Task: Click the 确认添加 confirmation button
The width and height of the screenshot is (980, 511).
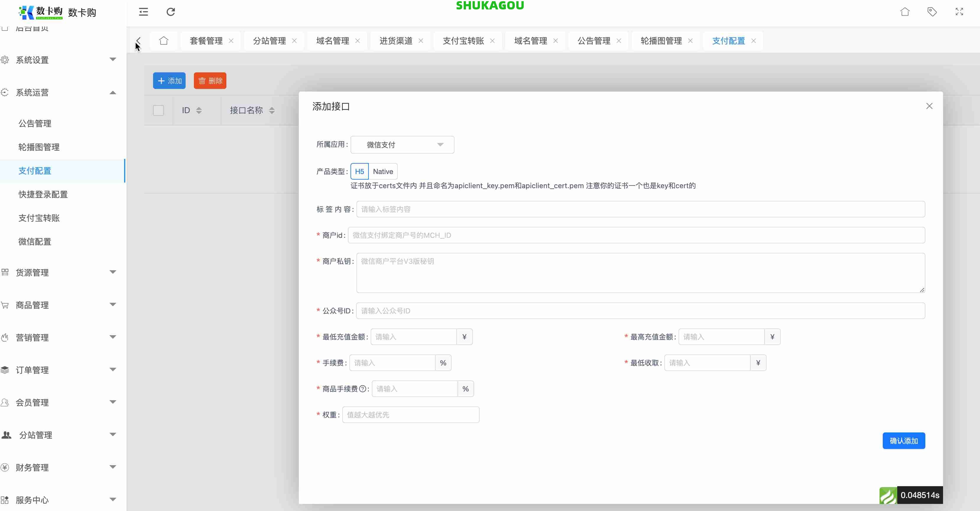Action: coord(903,441)
